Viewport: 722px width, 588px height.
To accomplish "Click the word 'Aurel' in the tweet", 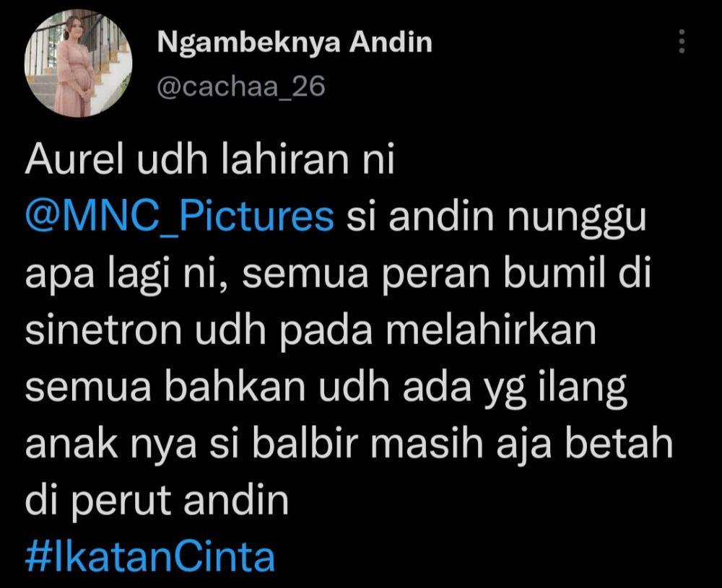I will pos(74,159).
